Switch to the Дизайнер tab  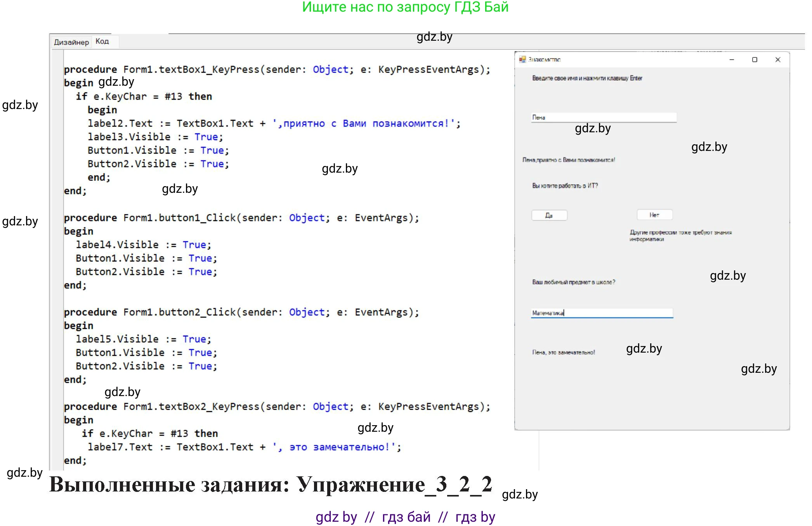click(71, 42)
